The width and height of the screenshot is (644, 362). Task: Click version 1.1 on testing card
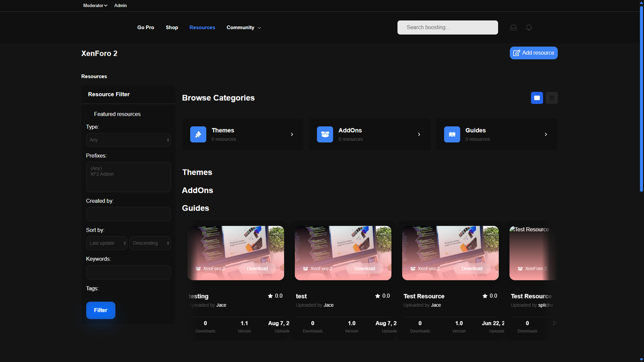pyautogui.click(x=244, y=323)
